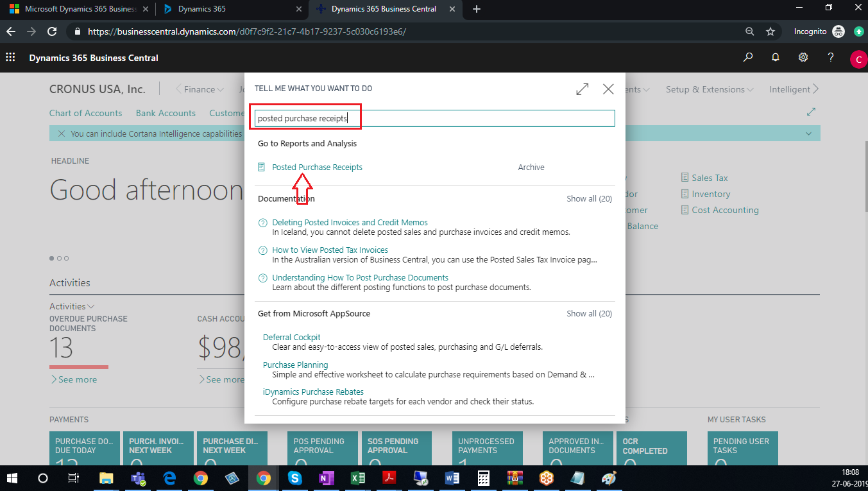The image size is (868, 491).
Task: Open the Unprocessed Payments tile
Action: 487,448
